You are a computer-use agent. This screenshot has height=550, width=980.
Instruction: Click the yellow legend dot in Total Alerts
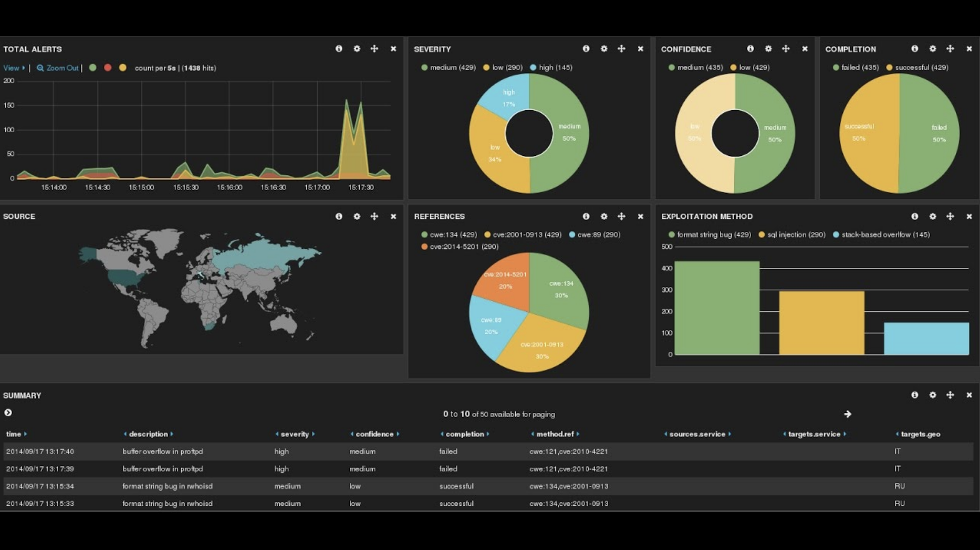(x=122, y=67)
